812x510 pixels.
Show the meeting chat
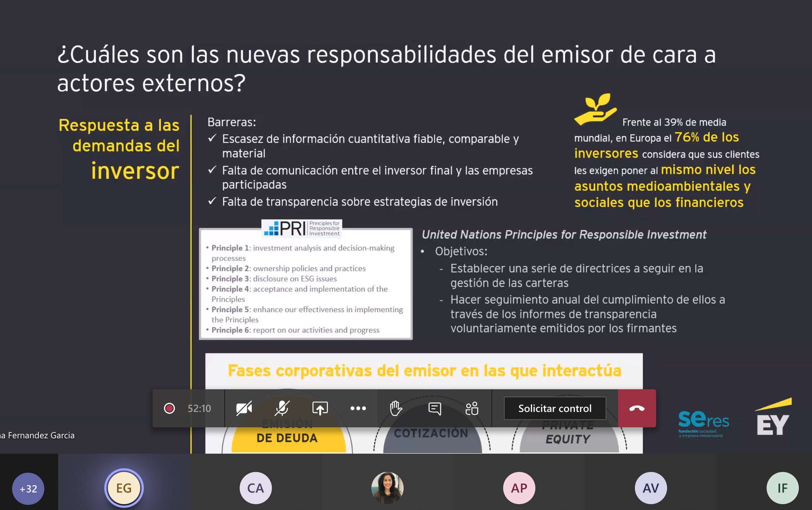click(x=434, y=408)
